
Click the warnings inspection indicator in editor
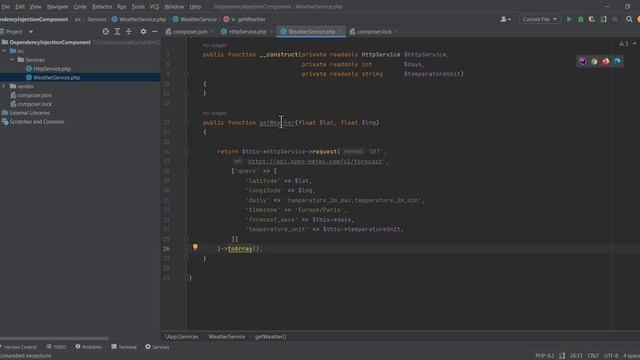624,43
